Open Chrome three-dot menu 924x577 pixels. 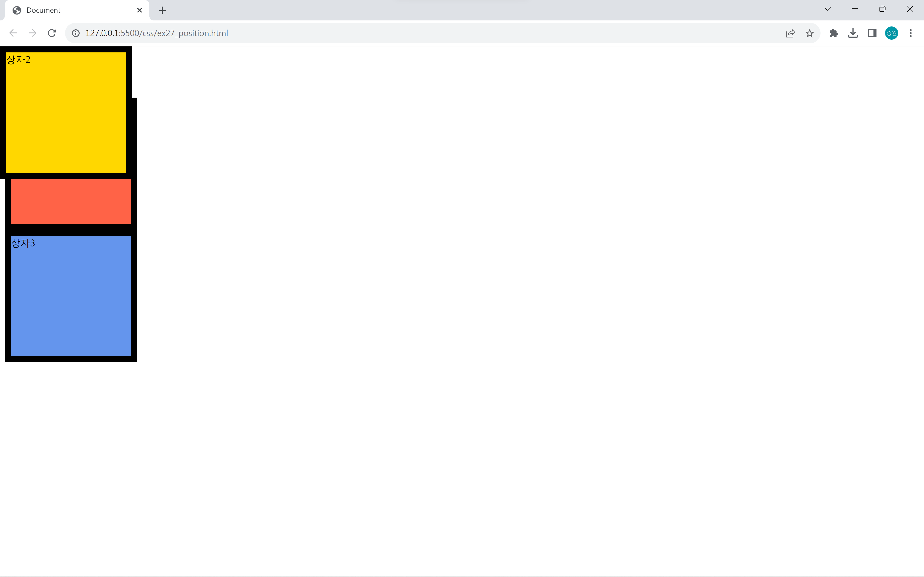pos(911,33)
